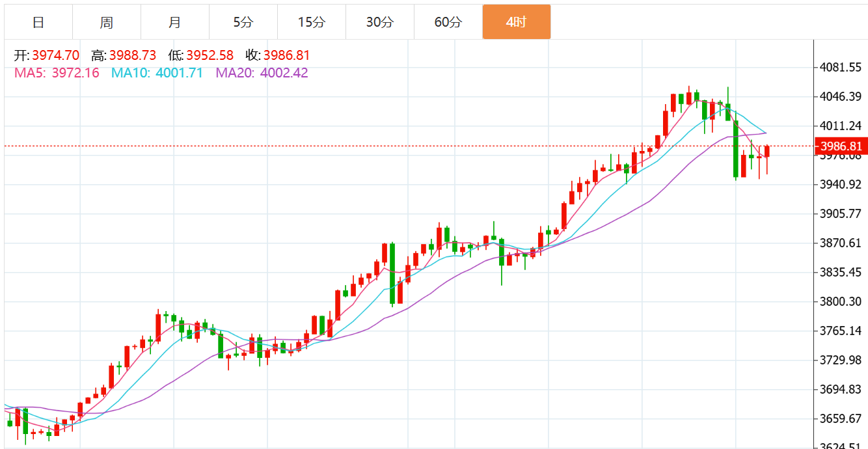Select the 周 (weekly) timeframe tab
The image size is (868, 449).
coord(107,22)
